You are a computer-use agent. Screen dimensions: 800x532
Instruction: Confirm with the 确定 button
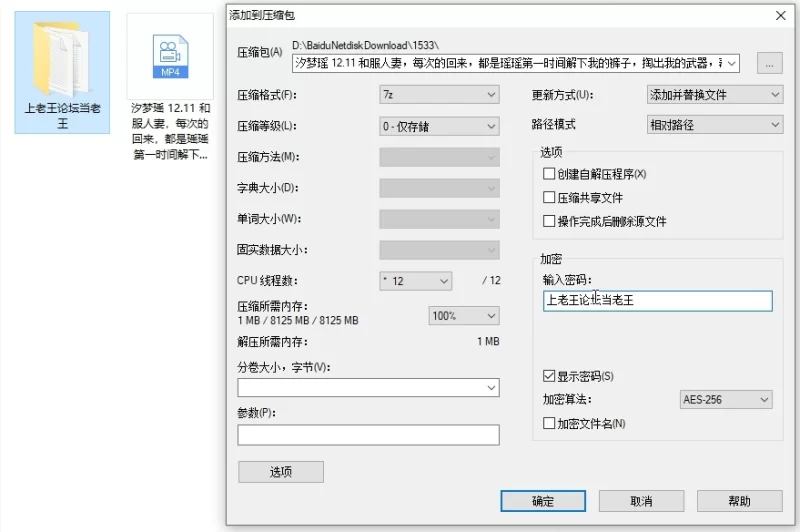(x=543, y=501)
